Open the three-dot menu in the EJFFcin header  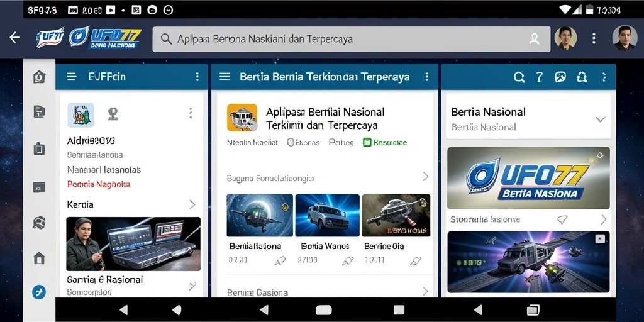[197, 77]
